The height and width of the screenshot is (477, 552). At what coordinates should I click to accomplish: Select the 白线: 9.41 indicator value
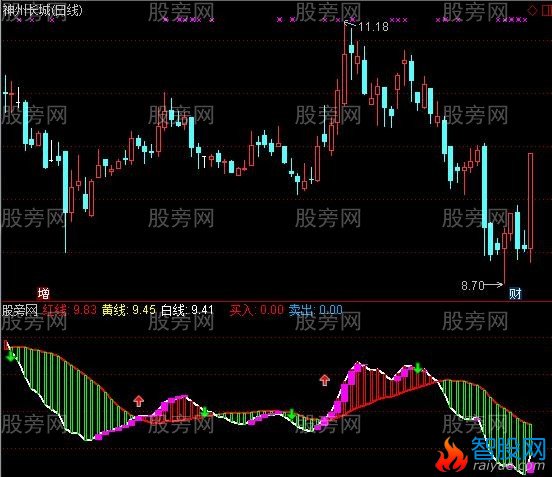(187, 310)
